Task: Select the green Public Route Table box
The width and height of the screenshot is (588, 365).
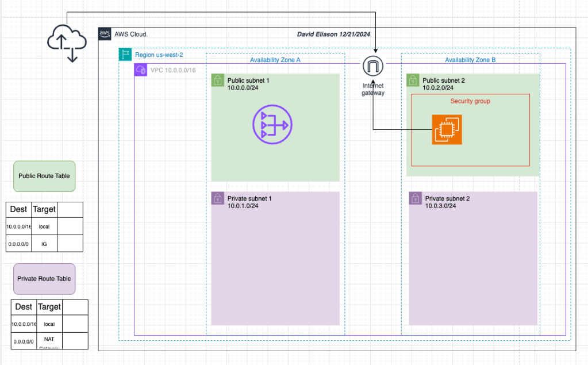Action: (44, 176)
